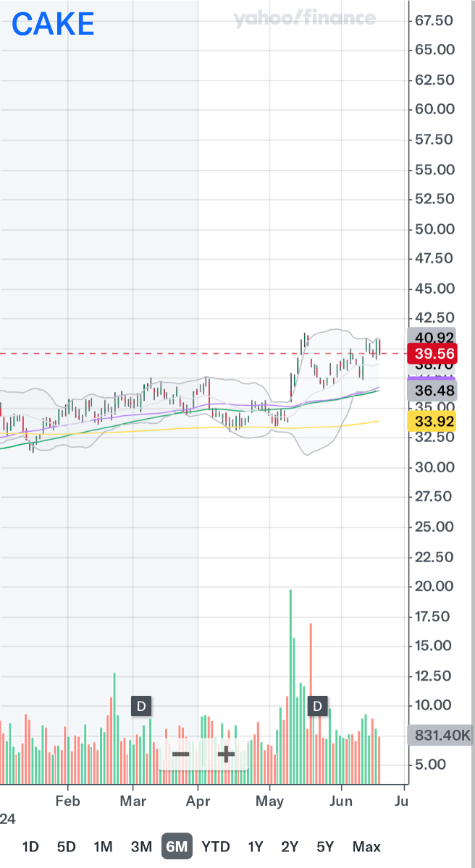Click the red 39.56 current price label

(x=431, y=354)
